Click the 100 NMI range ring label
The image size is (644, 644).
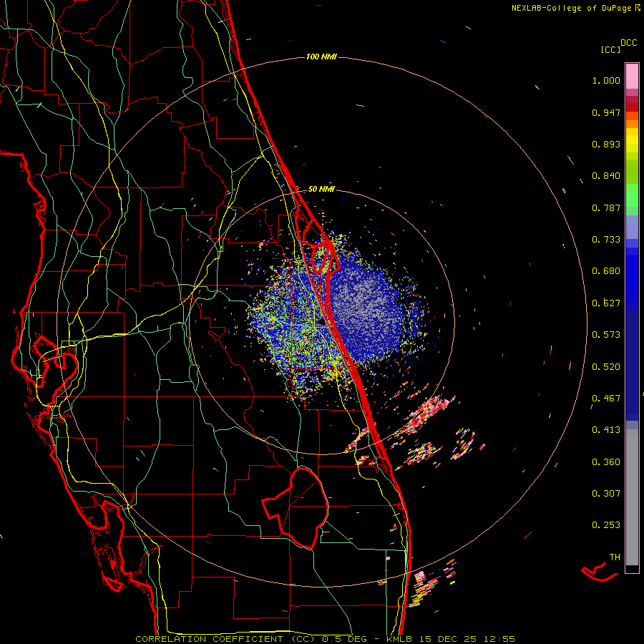click(321, 57)
